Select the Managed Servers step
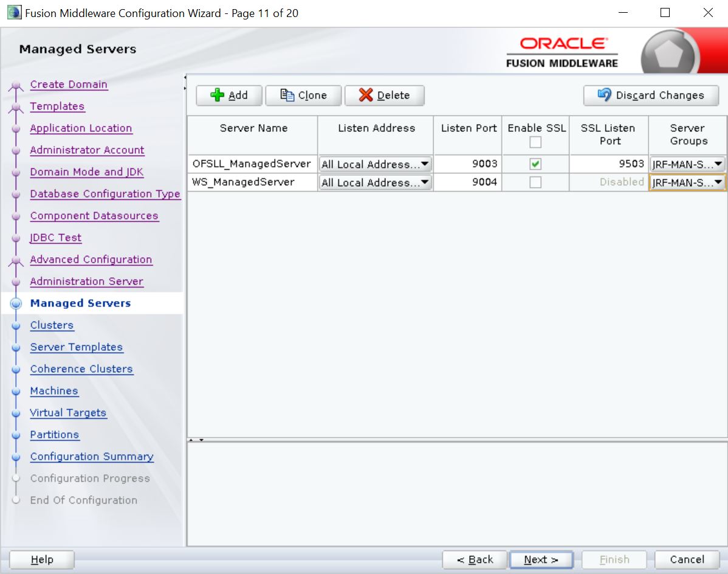The width and height of the screenshot is (728, 574). click(x=80, y=303)
